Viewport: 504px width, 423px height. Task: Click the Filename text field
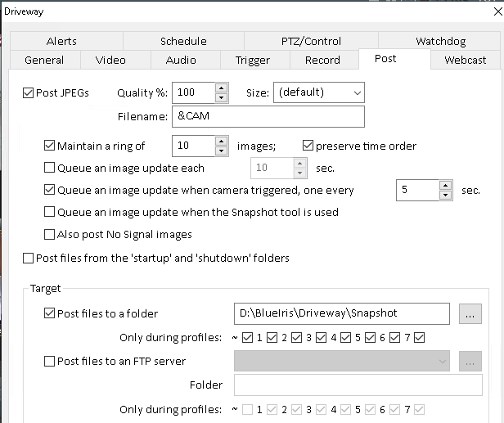268,116
